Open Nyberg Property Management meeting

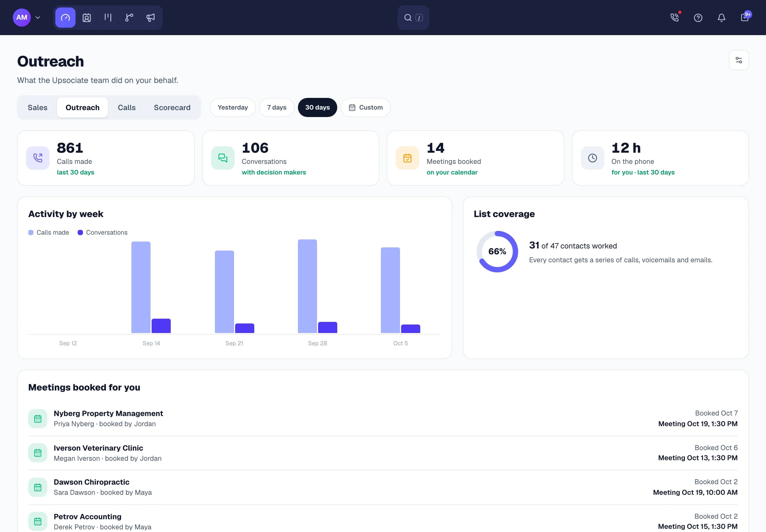tap(383, 418)
